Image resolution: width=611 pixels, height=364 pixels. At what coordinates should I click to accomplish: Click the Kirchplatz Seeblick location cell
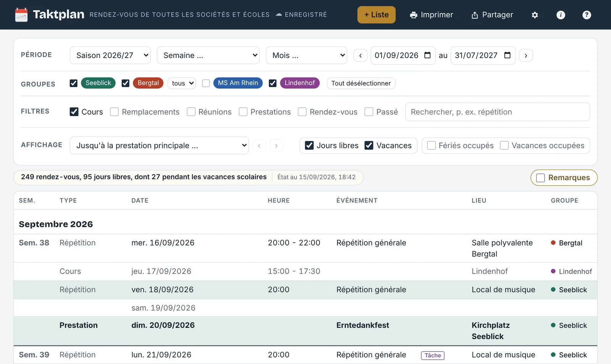coord(491,331)
